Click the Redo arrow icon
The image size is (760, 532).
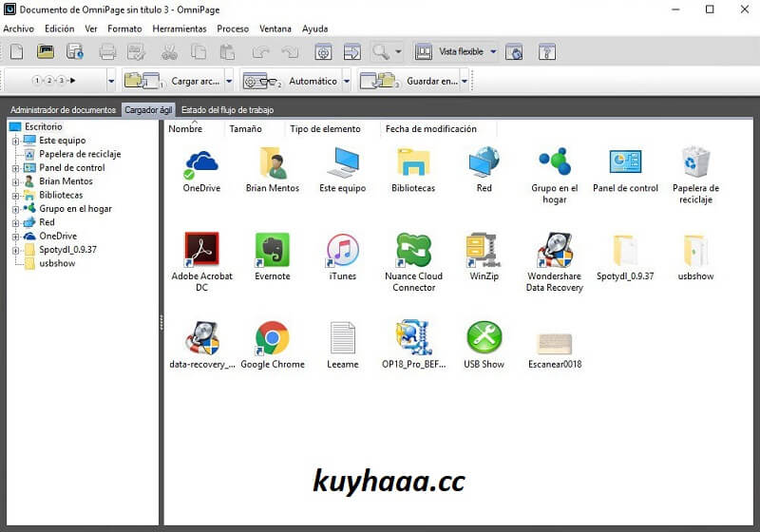[290, 52]
